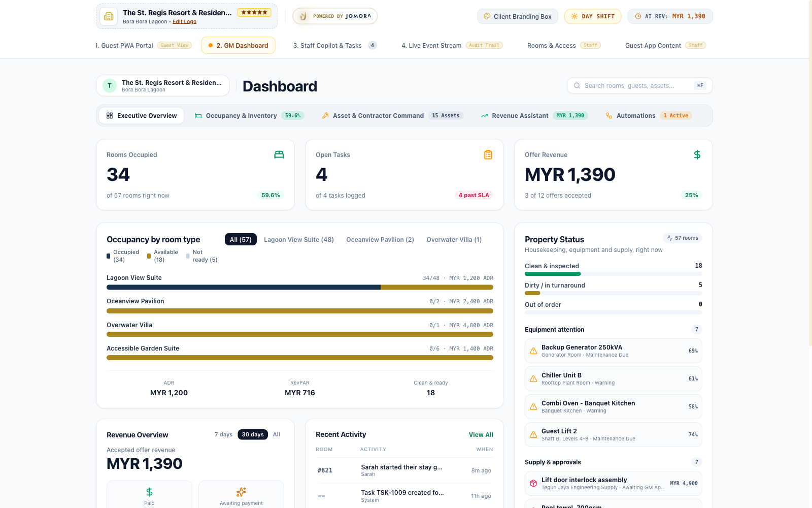The width and height of the screenshot is (812, 508).
Task: Open the property switcher beside Dashboard
Action: point(163,86)
